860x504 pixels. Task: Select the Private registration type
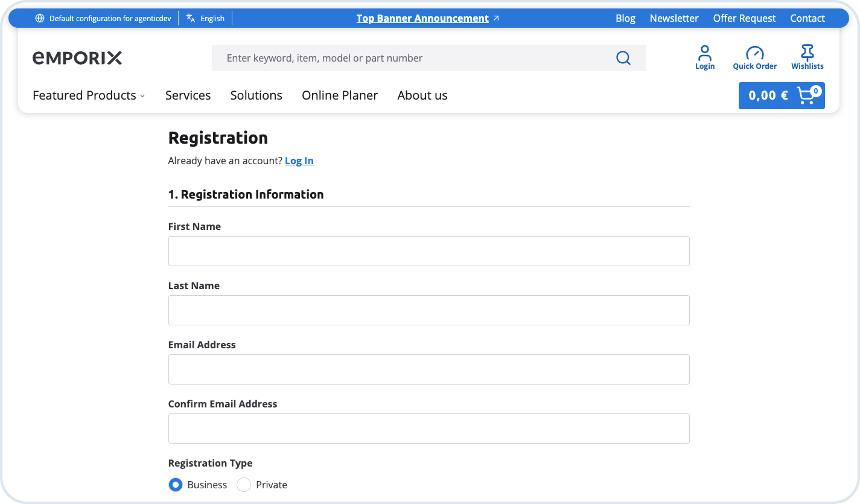tap(244, 485)
